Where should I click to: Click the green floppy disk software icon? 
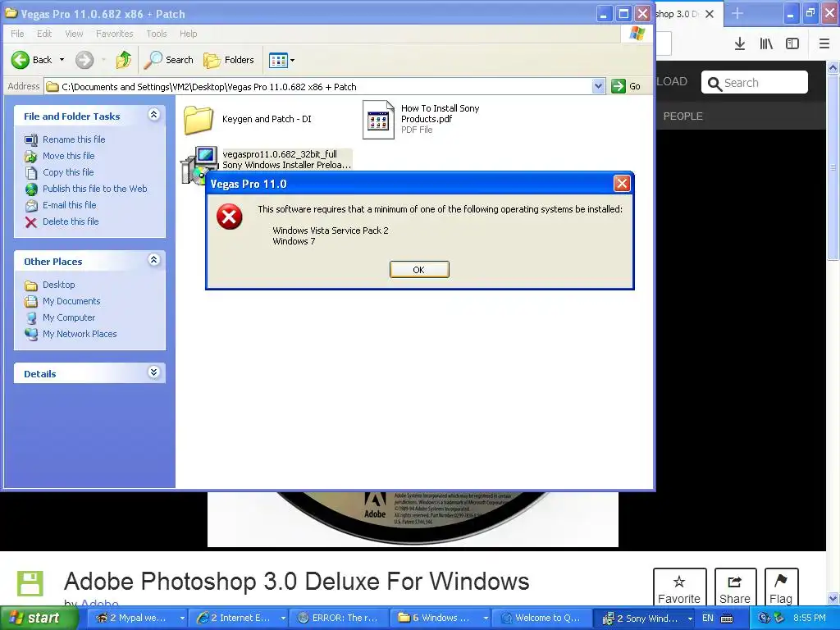tap(30, 584)
